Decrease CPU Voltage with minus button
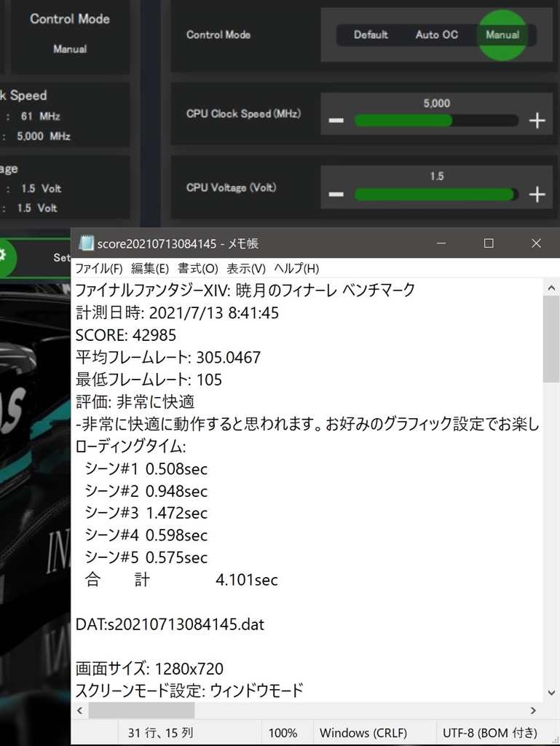 tap(336, 194)
